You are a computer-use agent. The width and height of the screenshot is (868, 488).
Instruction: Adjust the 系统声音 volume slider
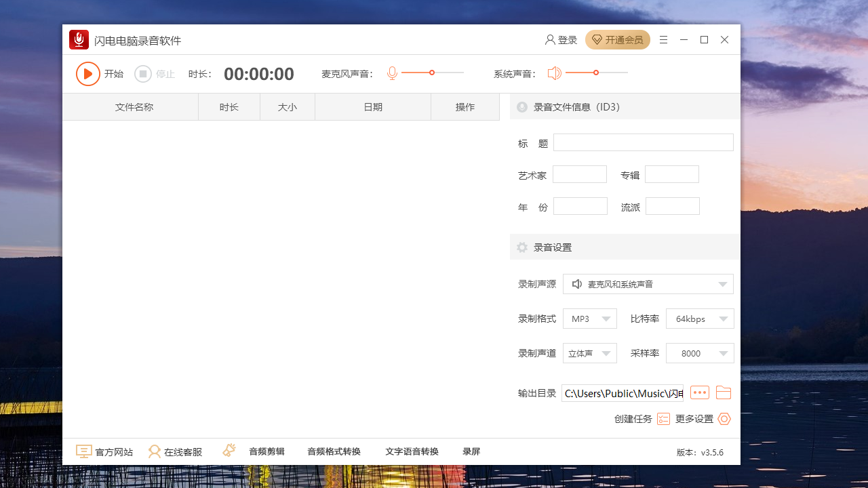click(x=596, y=73)
